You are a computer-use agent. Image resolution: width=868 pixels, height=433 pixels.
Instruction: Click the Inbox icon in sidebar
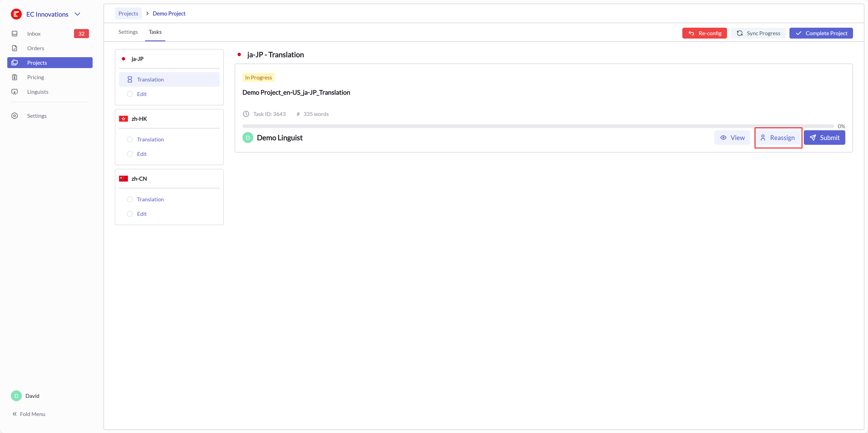tap(15, 34)
